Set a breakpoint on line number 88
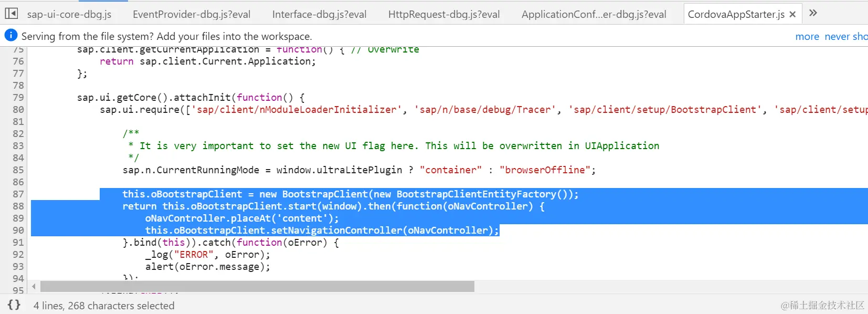This screenshot has width=868, height=314. tap(18, 206)
